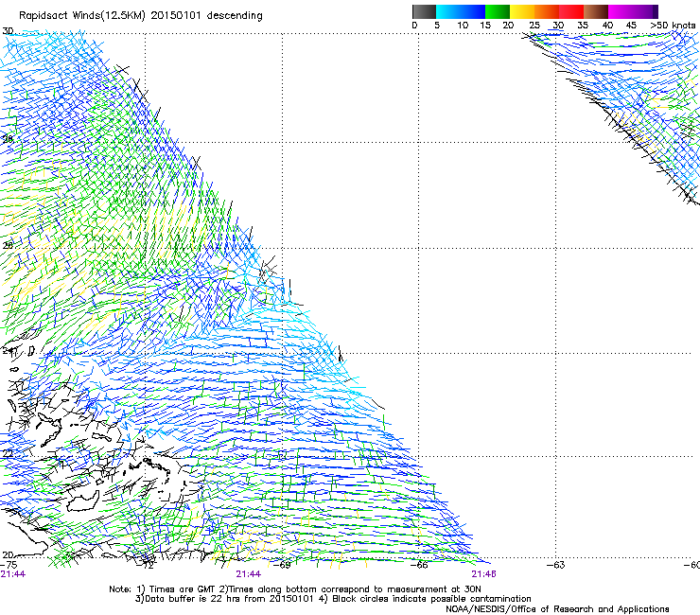The height and width of the screenshot is (615, 700).
Task: Click the cyan-blue 5-15 knots color band
Action: coord(461,11)
